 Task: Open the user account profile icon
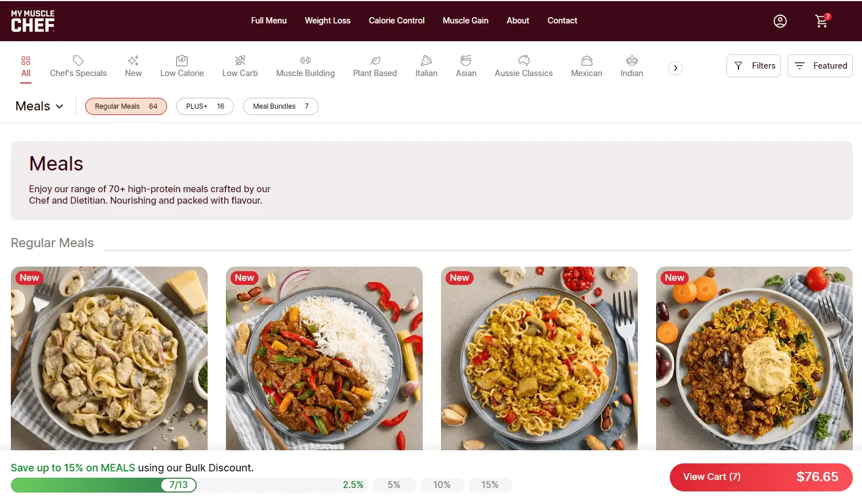(x=780, y=21)
